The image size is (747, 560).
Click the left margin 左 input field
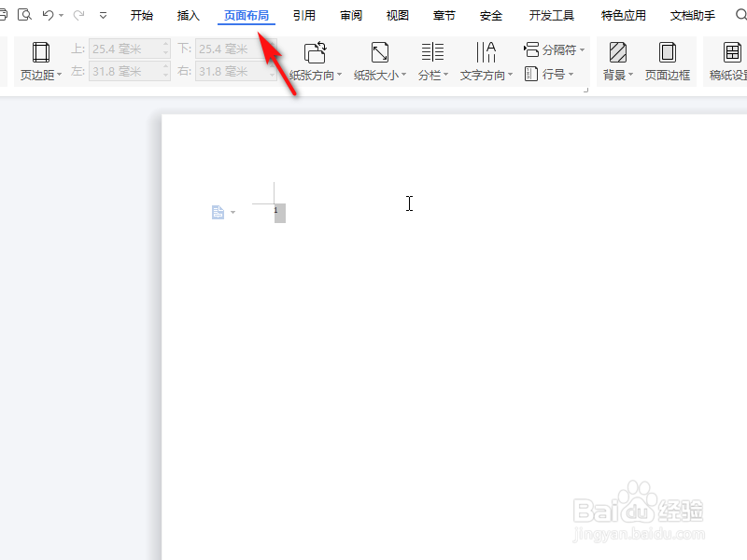(x=130, y=71)
